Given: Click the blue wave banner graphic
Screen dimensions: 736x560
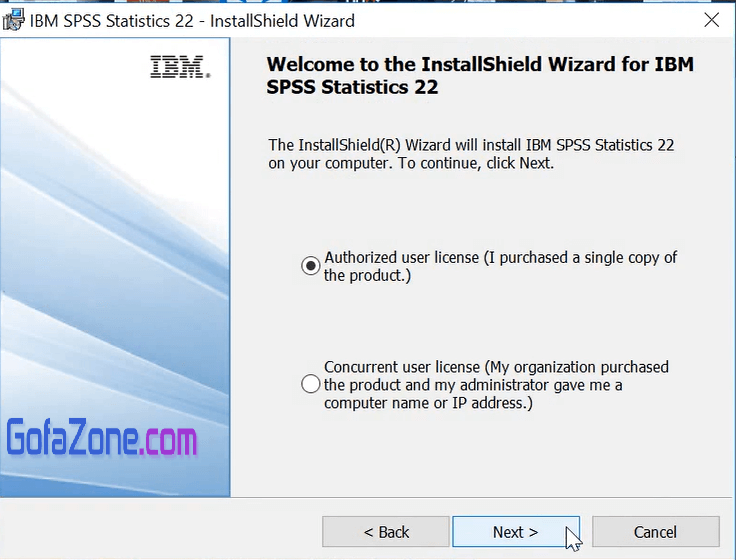Looking at the screenshot, I should (115, 250).
